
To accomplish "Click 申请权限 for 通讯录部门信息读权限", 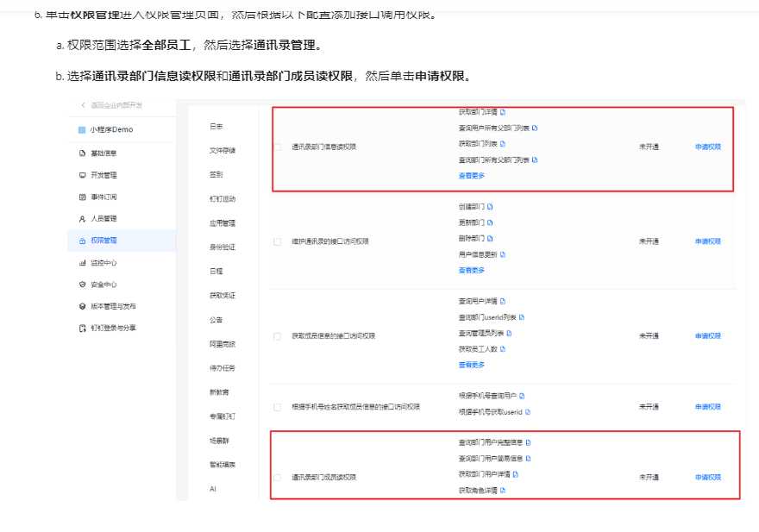I will (708, 147).
